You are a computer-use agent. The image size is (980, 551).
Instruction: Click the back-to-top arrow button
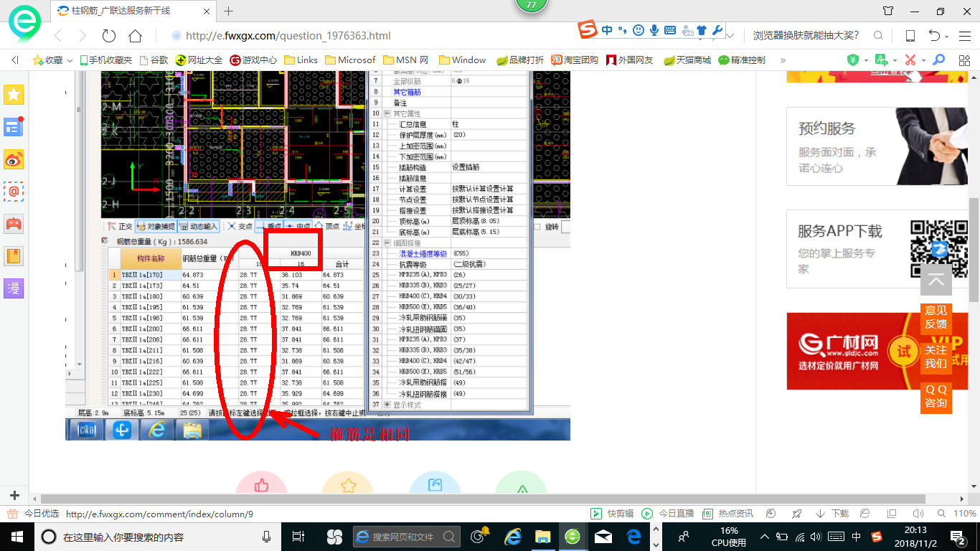coord(936,280)
